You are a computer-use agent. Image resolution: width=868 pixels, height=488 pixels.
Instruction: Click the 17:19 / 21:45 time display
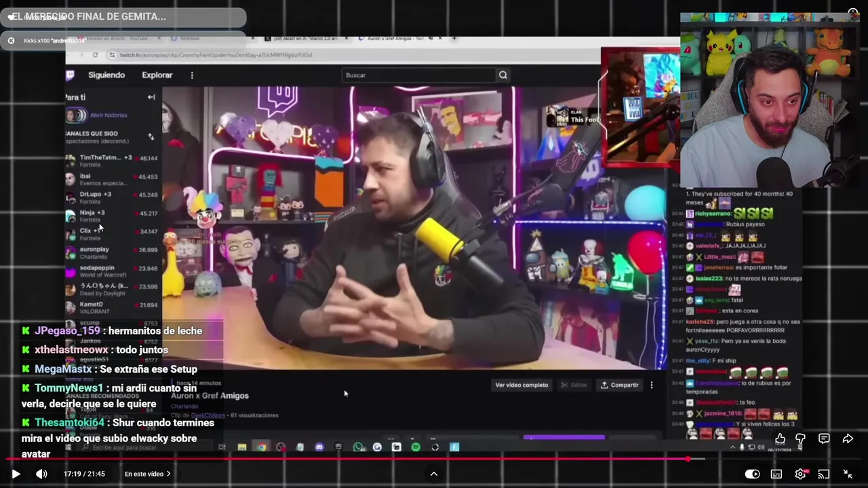coord(84,474)
